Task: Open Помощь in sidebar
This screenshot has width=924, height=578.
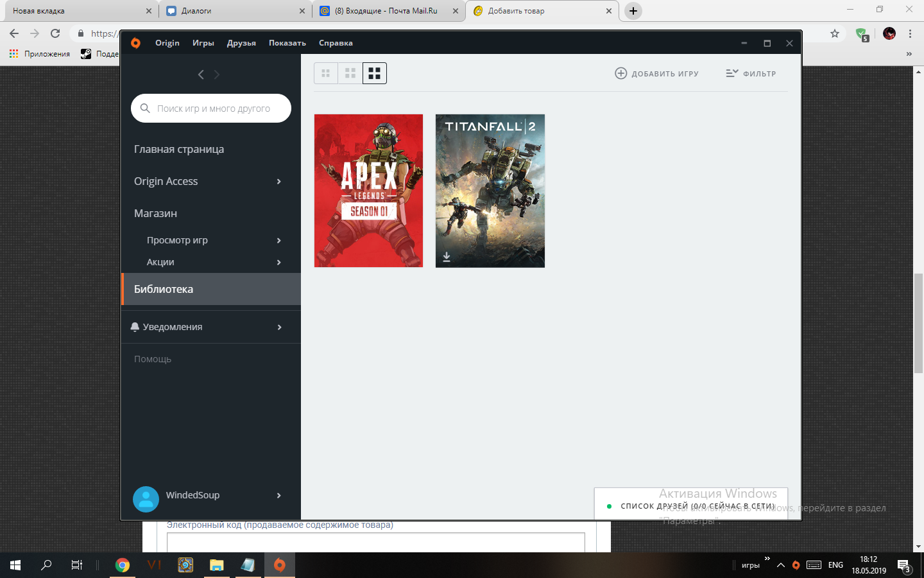Action: 153,359
